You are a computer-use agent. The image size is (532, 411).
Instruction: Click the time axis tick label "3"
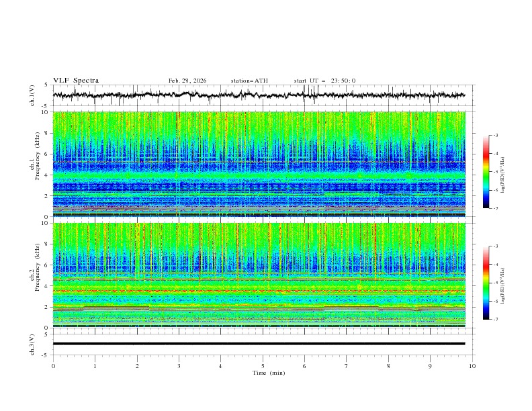point(179,366)
